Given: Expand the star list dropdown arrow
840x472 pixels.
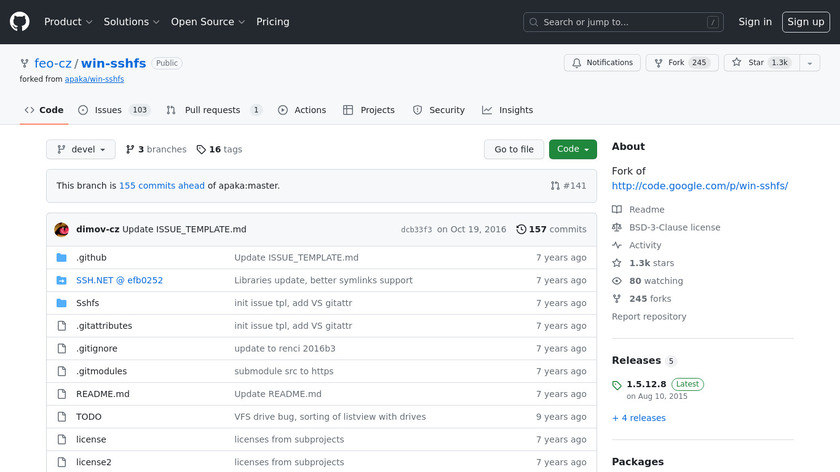Looking at the screenshot, I should (x=808, y=63).
